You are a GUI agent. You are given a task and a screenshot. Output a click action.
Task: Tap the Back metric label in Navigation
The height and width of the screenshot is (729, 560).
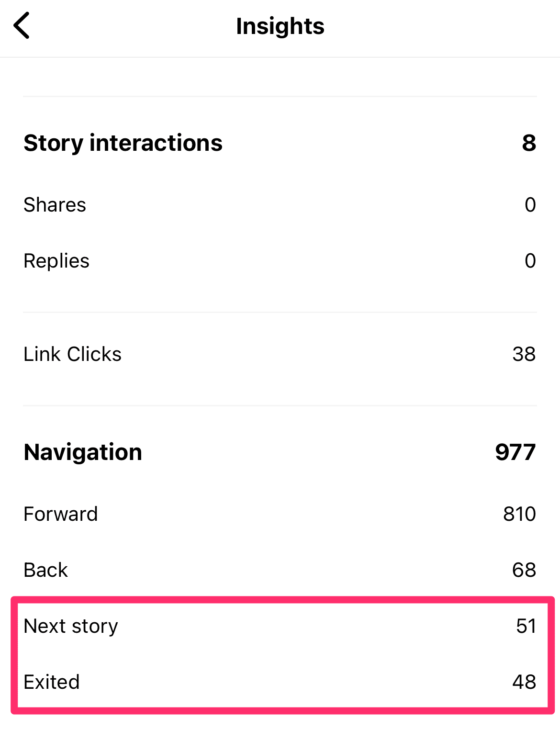46,570
